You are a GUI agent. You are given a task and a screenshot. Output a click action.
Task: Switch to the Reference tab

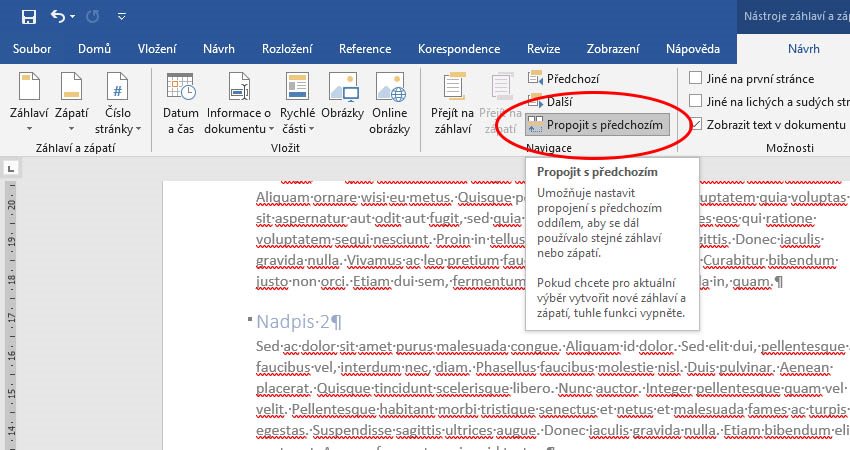coord(365,49)
